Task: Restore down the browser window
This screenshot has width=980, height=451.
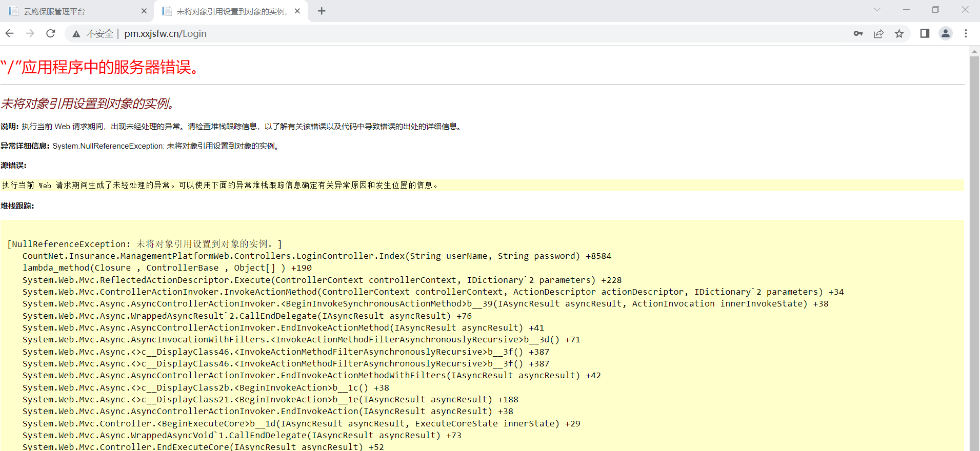Action: (935, 10)
